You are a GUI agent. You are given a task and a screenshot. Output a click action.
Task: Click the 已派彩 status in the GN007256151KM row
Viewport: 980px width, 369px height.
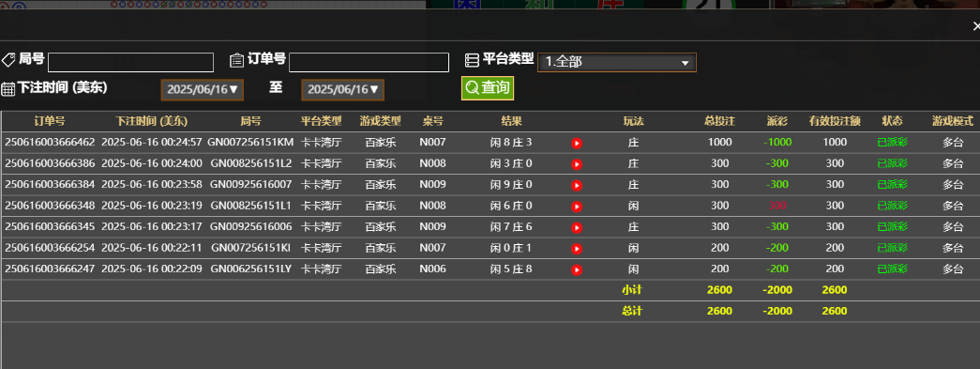[x=892, y=143]
